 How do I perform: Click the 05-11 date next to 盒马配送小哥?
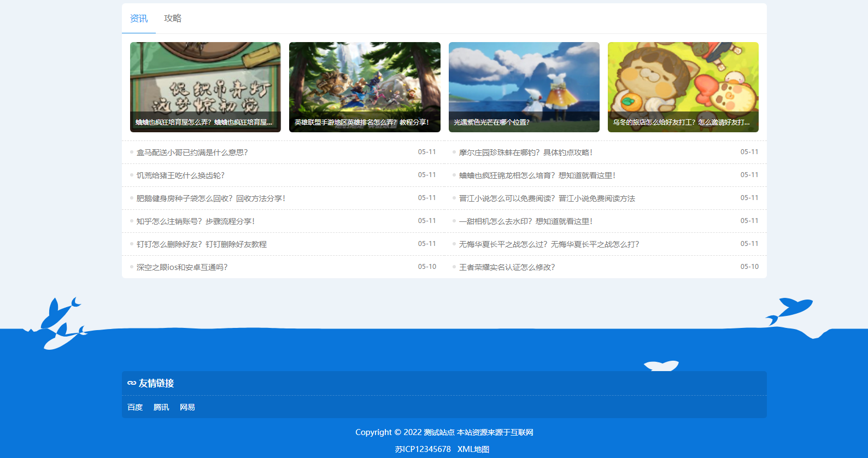[x=427, y=152]
